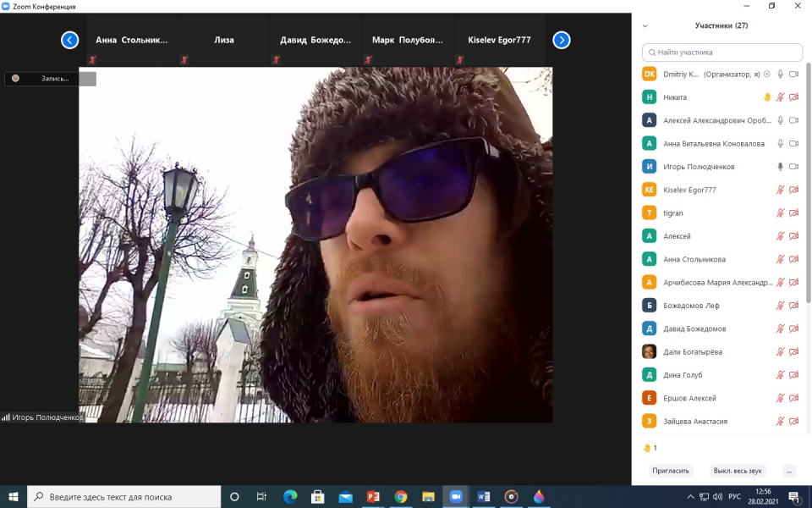Click Выкл. весь звук button
Viewport: 812px width, 508px height.
pyautogui.click(x=738, y=472)
